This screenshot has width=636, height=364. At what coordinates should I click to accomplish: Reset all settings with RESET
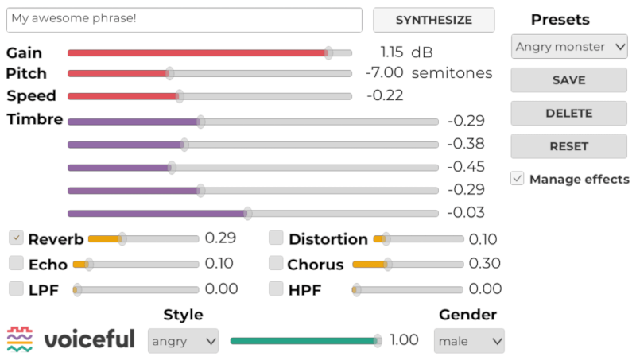pyautogui.click(x=568, y=146)
